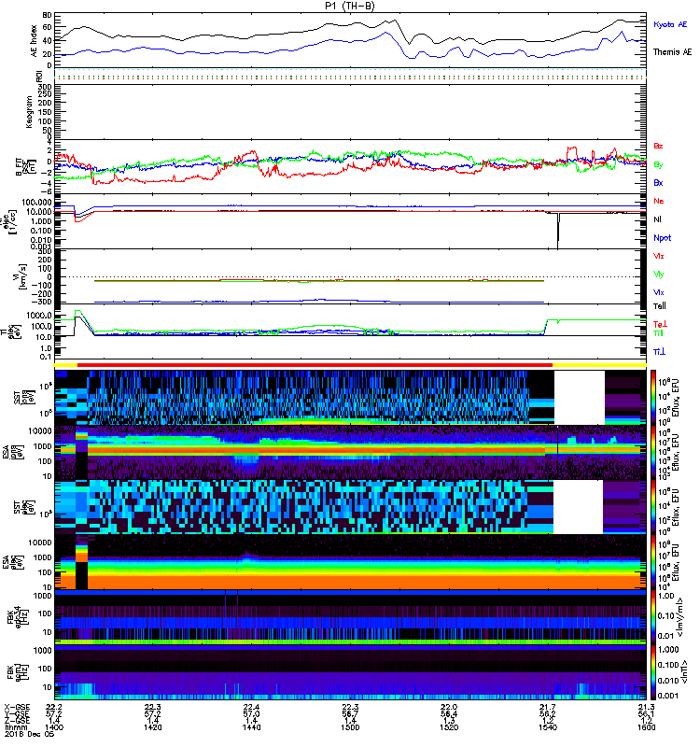Click the SST electrons color scale bar
700x747 pixels.
(653, 506)
